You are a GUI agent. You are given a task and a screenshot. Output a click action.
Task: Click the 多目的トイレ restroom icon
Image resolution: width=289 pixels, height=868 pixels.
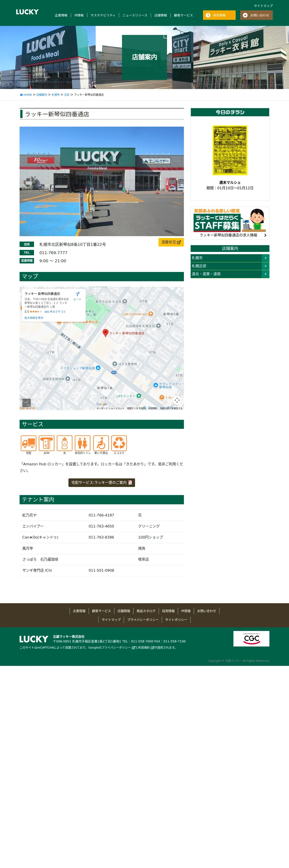click(83, 443)
